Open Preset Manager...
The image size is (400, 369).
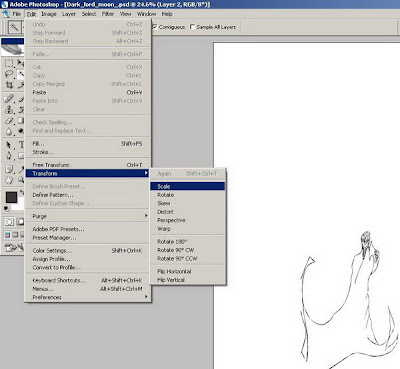[x=87, y=238]
